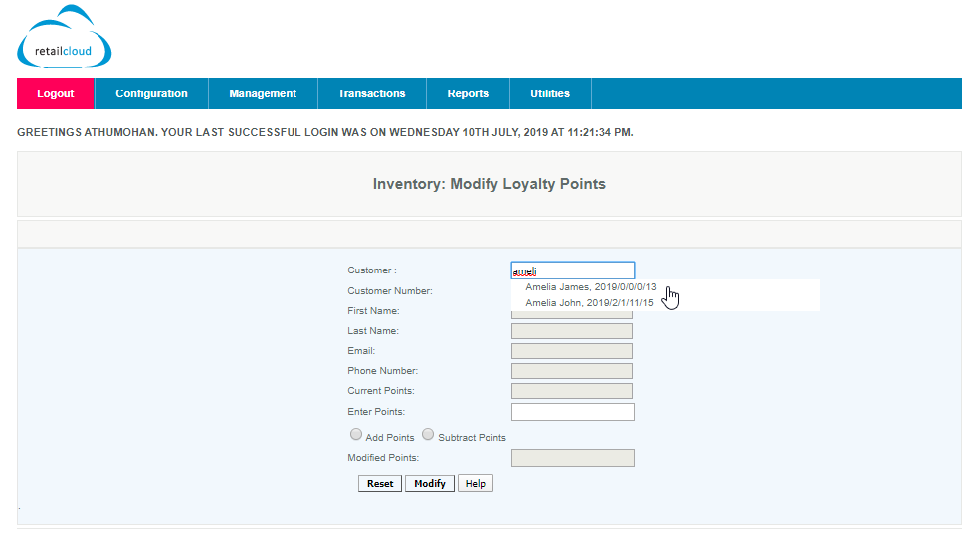980x539 pixels.
Task: Click the First Name label
Action: pyautogui.click(x=373, y=311)
